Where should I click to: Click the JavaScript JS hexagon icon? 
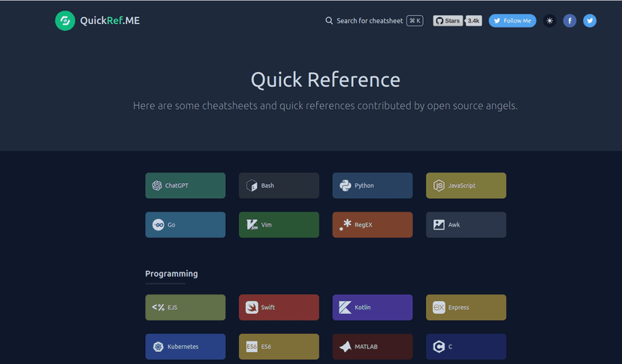[439, 185]
